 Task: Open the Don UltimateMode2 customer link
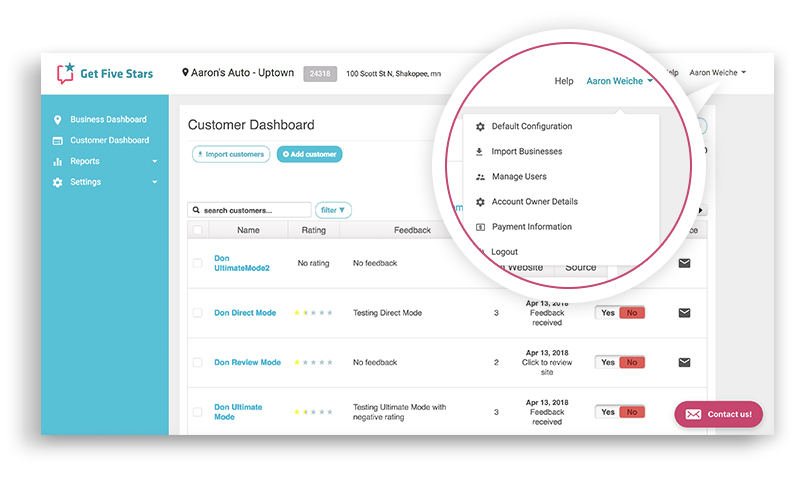(242, 263)
